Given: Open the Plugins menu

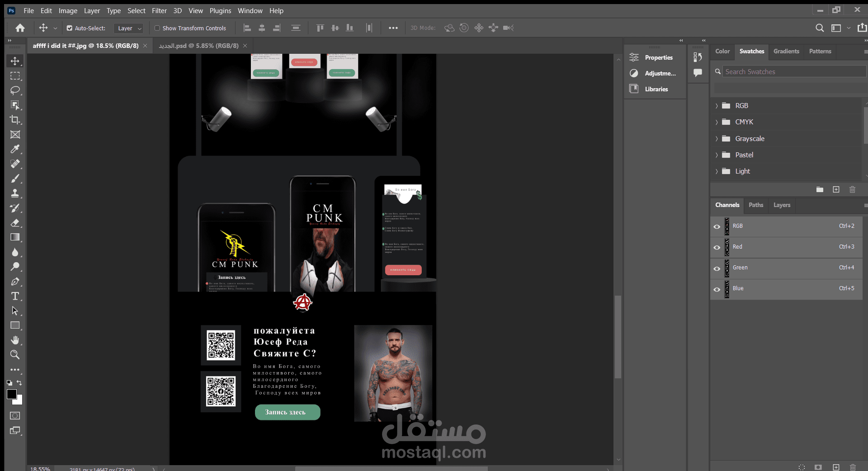Looking at the screenshot, I should click(220, 10).
